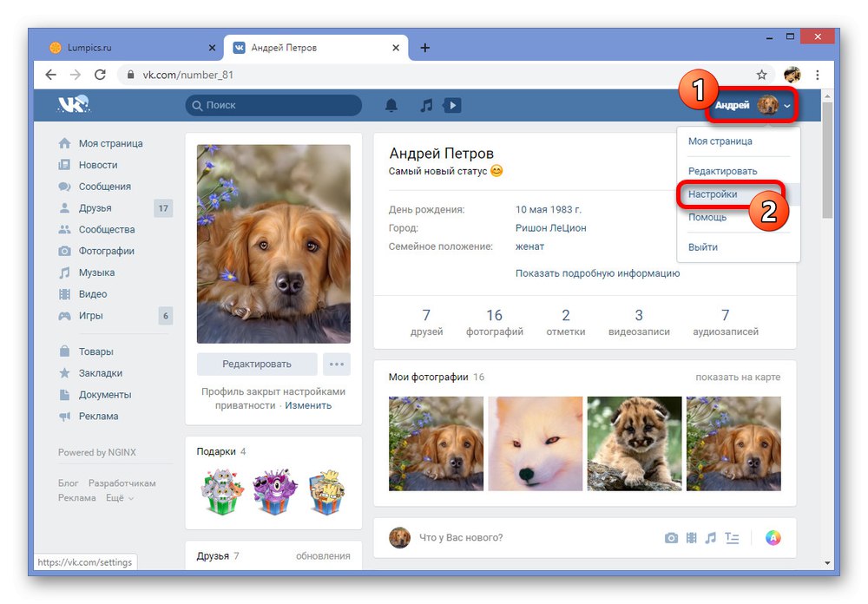Choose Помощь in the account menu

(x=707, y=218)
